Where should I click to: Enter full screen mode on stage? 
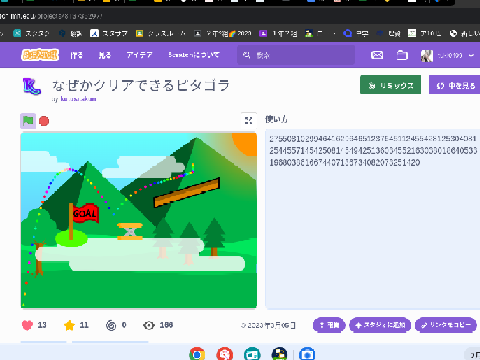tap(248, 120)
